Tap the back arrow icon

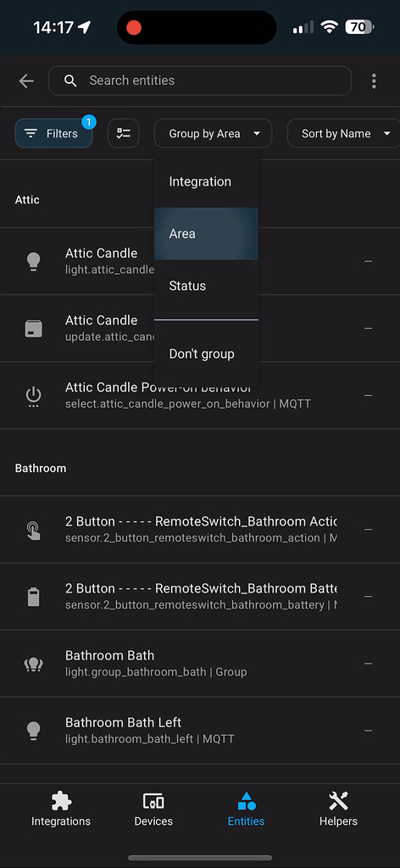click(x=26, y=81)
